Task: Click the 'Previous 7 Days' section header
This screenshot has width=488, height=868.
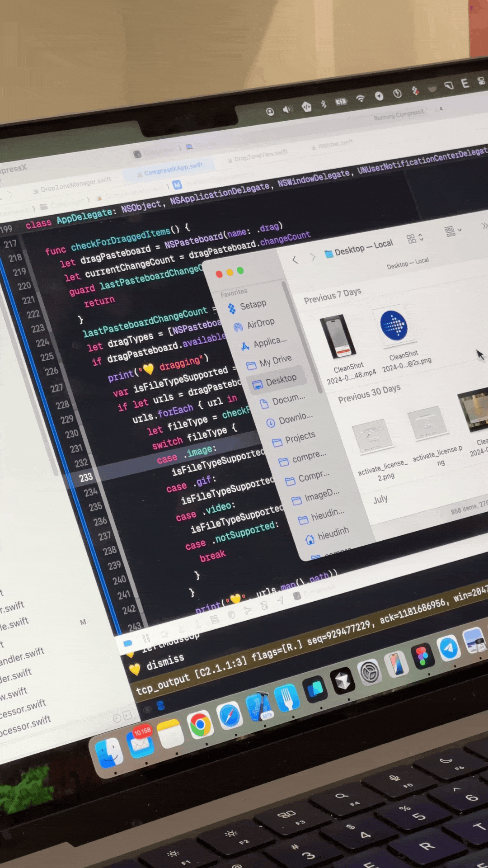Action: click(x=332, y=296)
